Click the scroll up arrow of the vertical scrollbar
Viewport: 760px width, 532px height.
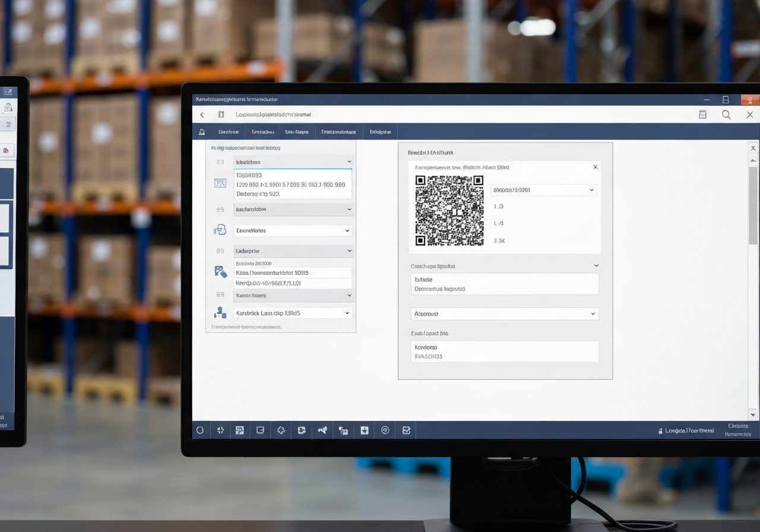pos(753,160)
